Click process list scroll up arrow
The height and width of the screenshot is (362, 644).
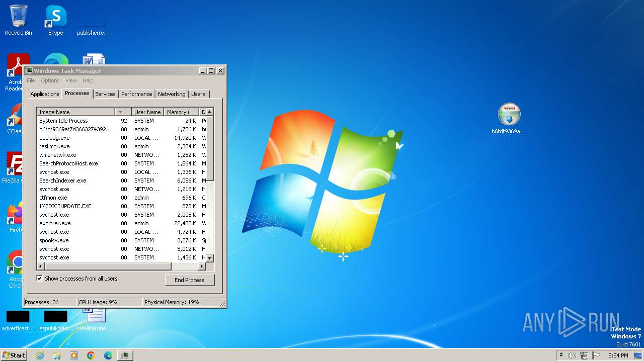pyautogui.click(x=210, y=112)
